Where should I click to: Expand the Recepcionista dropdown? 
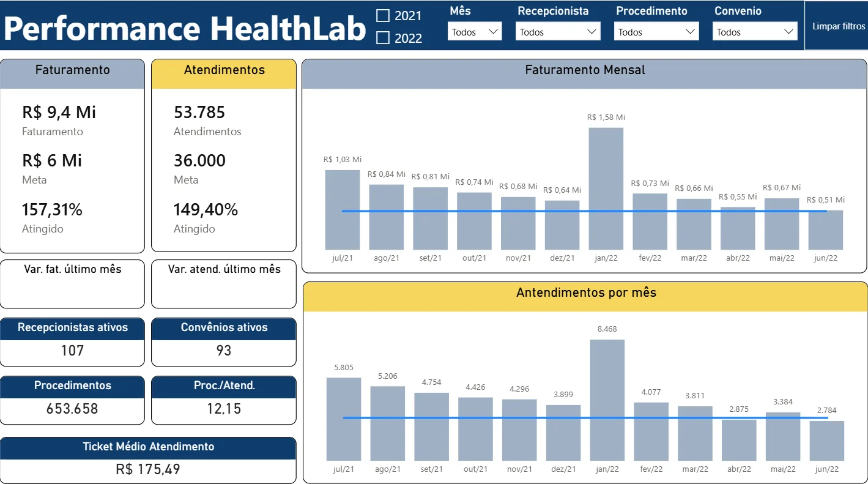pos(558,32)
